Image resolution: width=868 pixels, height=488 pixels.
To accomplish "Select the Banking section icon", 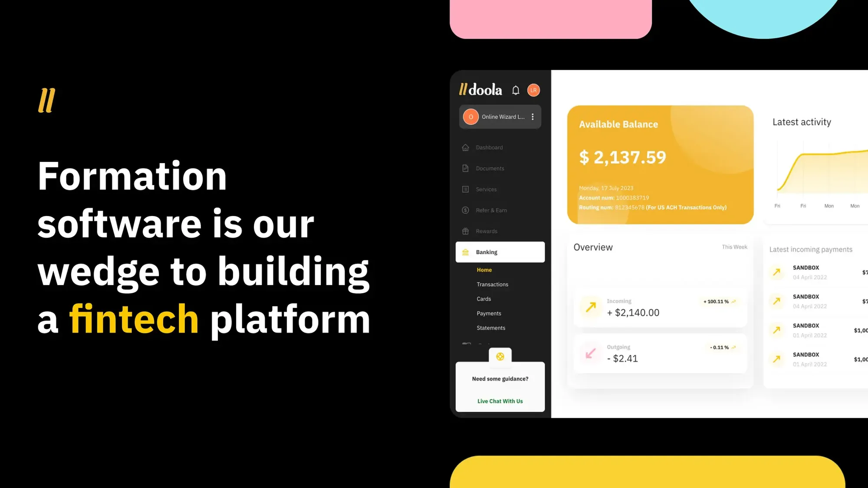I will tap(466, 252).
